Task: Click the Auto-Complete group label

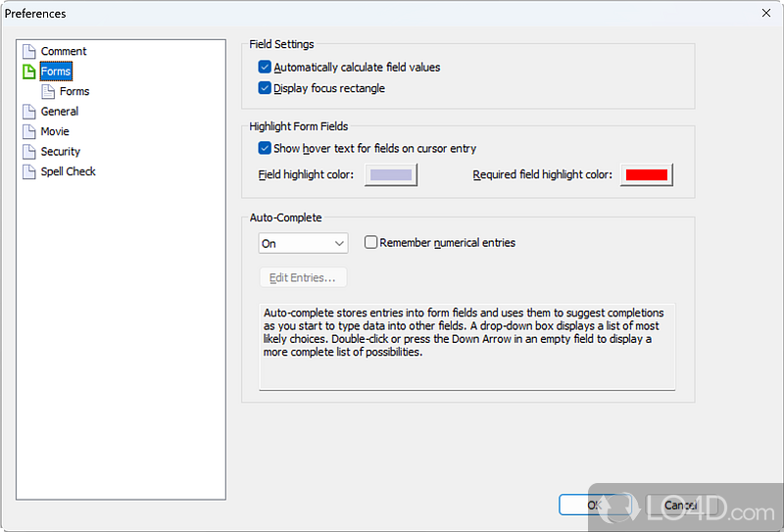Action: 285,218
